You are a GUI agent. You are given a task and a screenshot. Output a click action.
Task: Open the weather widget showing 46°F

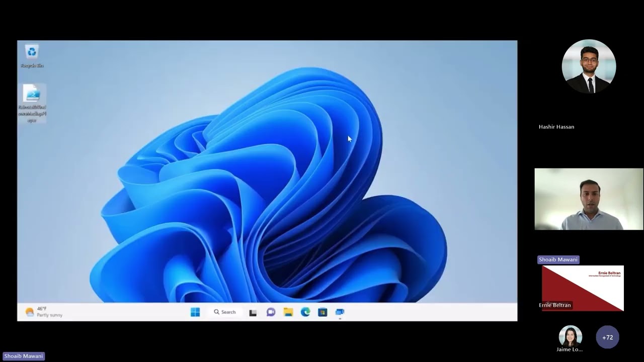tap(44, 312)
